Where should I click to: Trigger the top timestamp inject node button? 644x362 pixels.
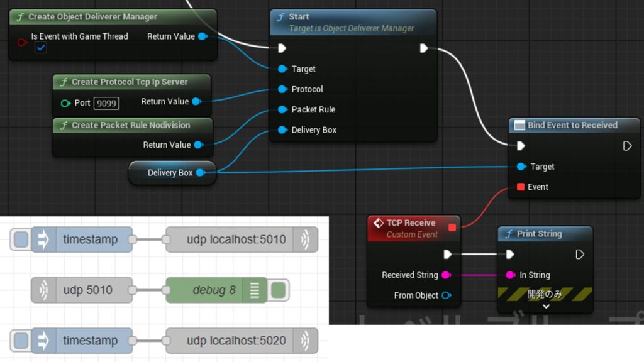[x=21, y=239]
